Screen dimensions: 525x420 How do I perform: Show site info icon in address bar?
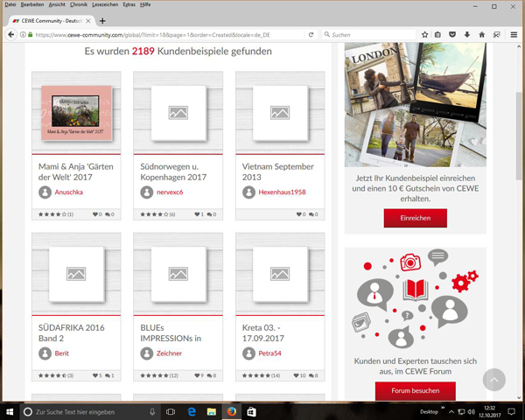[23, 34]
